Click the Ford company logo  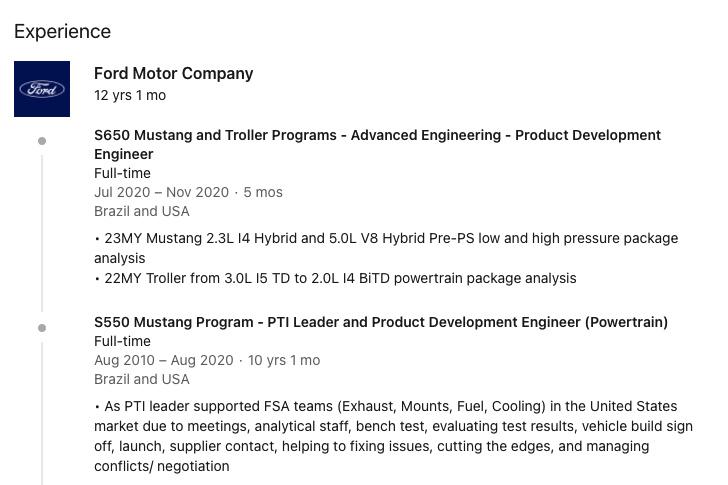(x=42, y=89)
